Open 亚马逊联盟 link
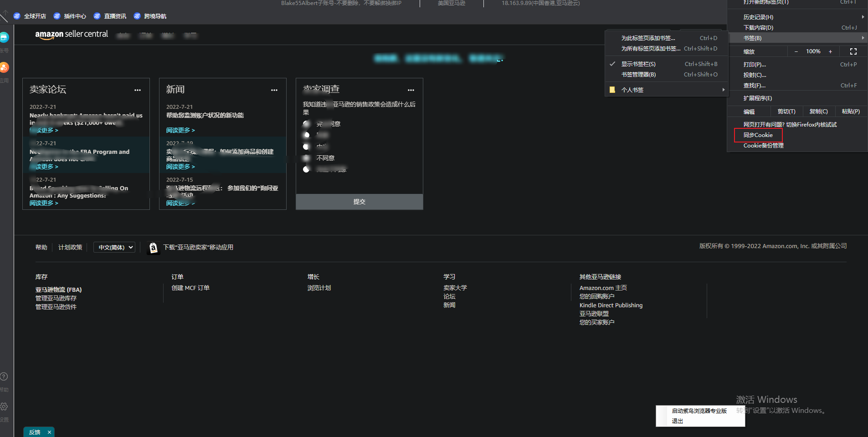Screen dimensions: 868x437 point(594,314)
